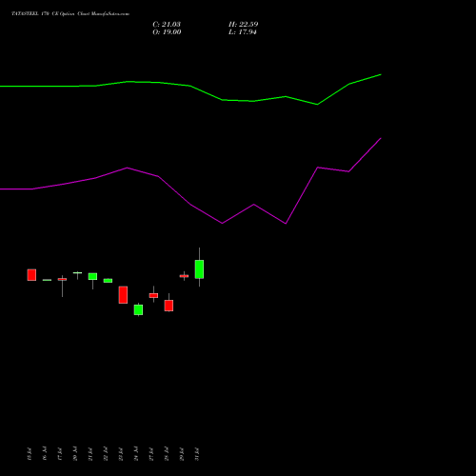476x476 pixels.
Task: Click the 28 Jul date label
Action: pyautogui.click(x=167, y=454)
